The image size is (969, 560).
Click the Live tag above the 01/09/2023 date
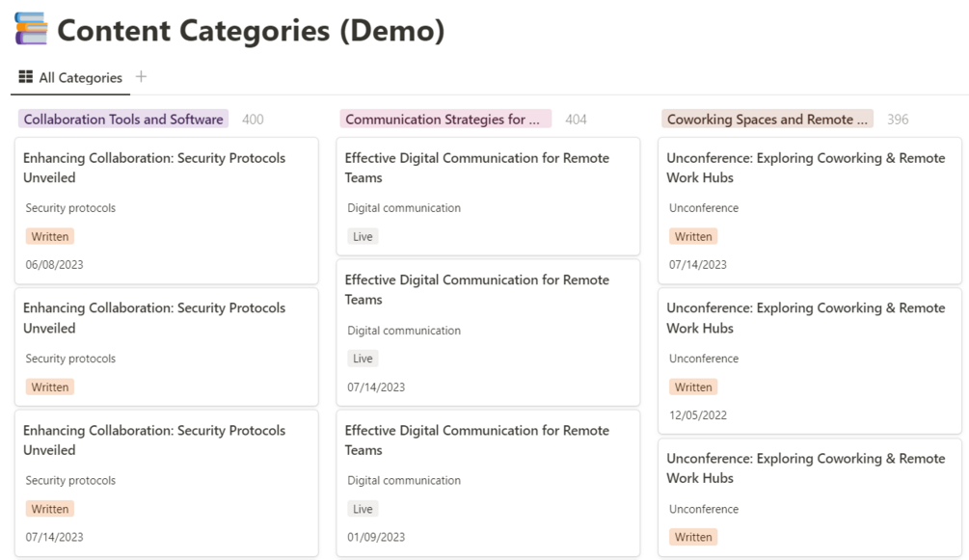click(363, 509)
